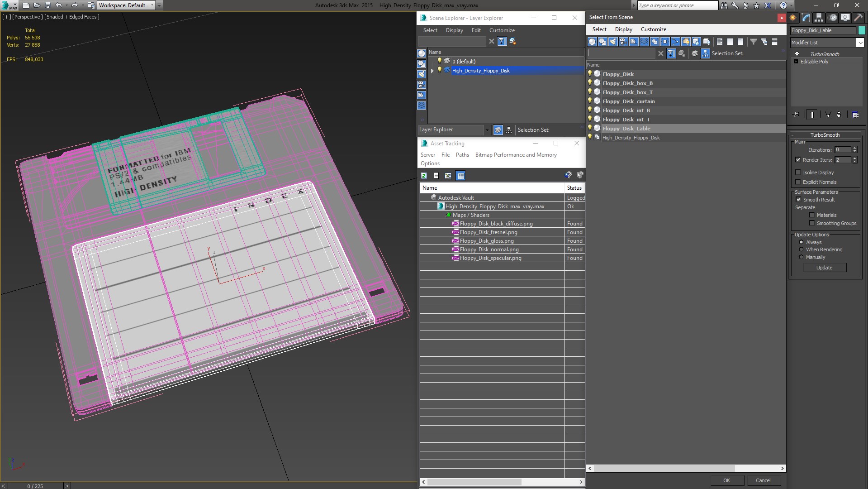Open the Modifier List dropdown
Image resolution: width=868 pixels, height=489 pixels.
click(860, 43)
